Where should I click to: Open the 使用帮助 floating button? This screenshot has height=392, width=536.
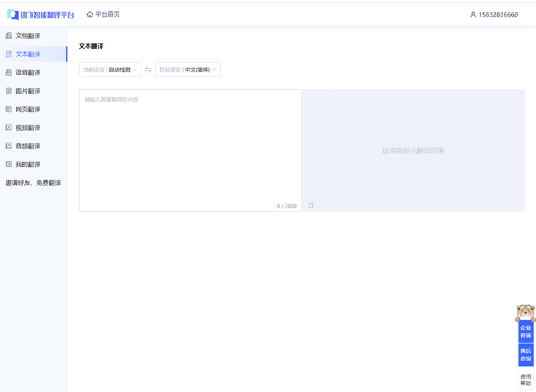pyautogui.click(x=525, y=379)
